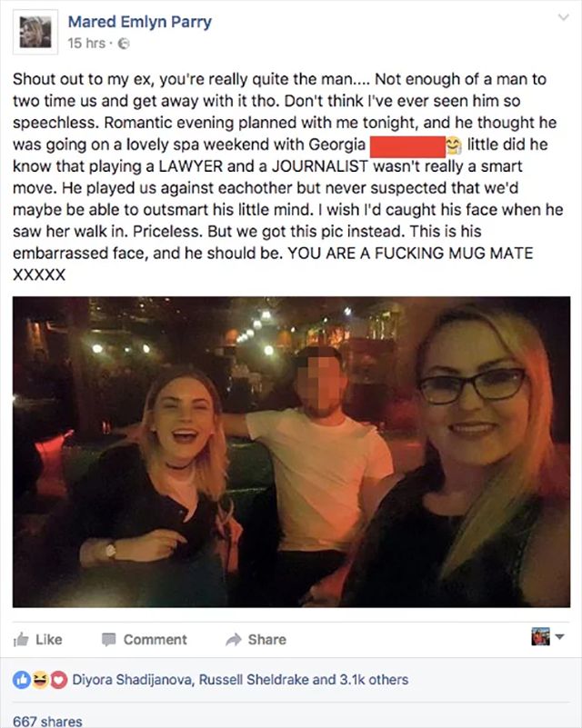This screenshot has width=582, height=728.
Task: Choose the Share button label
Action: [267, 639]
